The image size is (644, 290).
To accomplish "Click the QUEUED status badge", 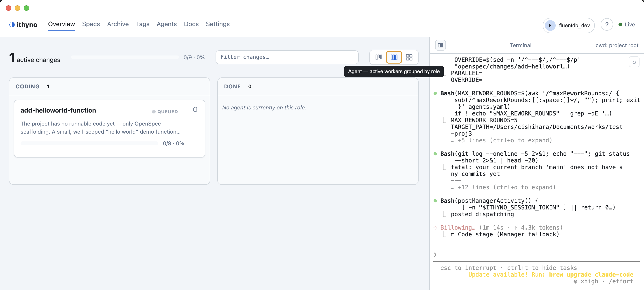I will click(165, 112).
